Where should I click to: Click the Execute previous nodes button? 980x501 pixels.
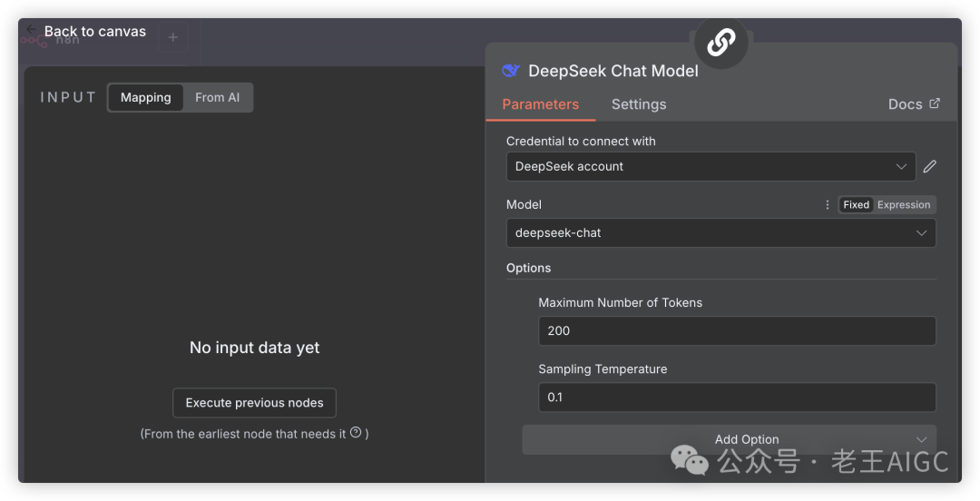pos(254,403)
